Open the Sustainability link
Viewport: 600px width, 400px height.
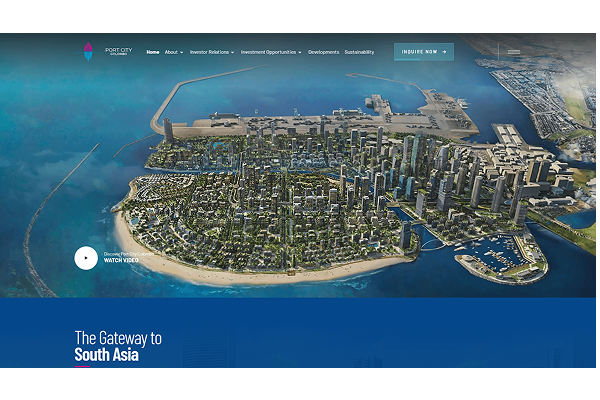pos(359,52)
